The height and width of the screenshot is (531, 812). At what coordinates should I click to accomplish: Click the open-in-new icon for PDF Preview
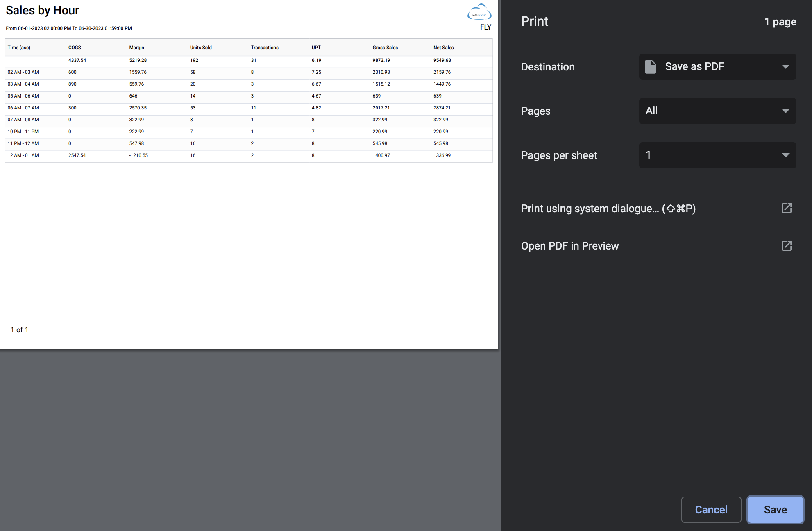click(787, 246)
